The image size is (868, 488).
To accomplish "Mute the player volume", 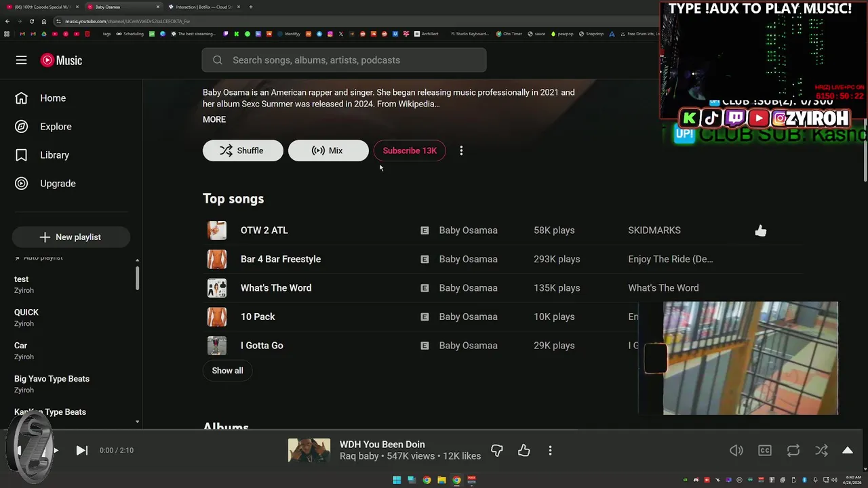I will point(736,450).
